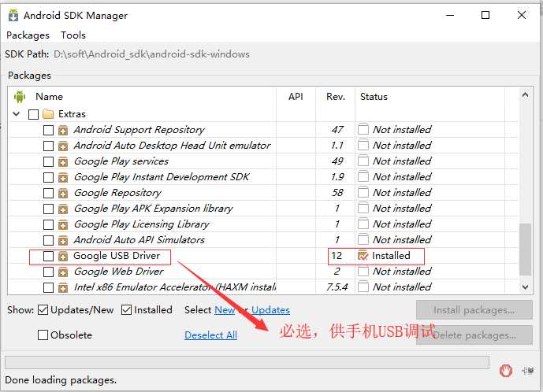The width and height of the screenshot is (543, 392).
Task: Check the Google Repository checkbox
Action: point(49,193)
